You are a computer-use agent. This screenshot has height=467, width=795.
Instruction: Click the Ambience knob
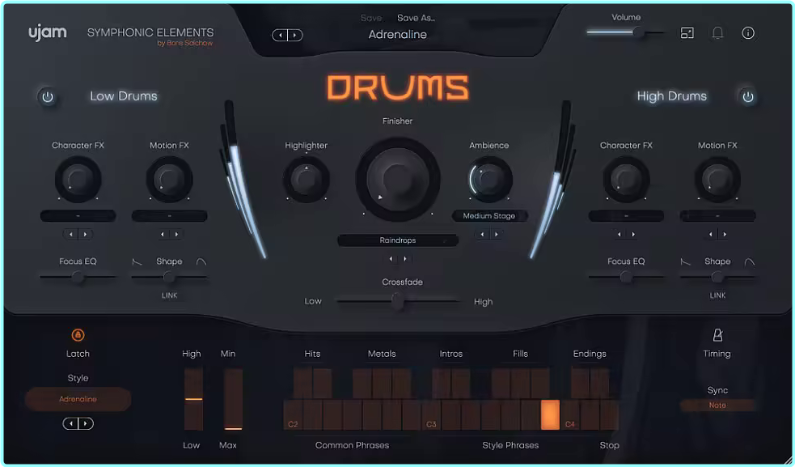point(489,179)
